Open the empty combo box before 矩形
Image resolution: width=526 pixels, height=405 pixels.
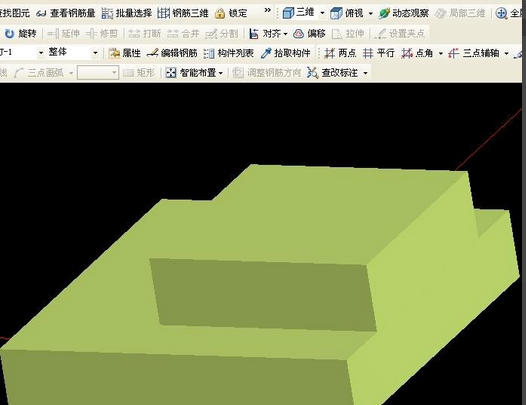tap(98, 72)
